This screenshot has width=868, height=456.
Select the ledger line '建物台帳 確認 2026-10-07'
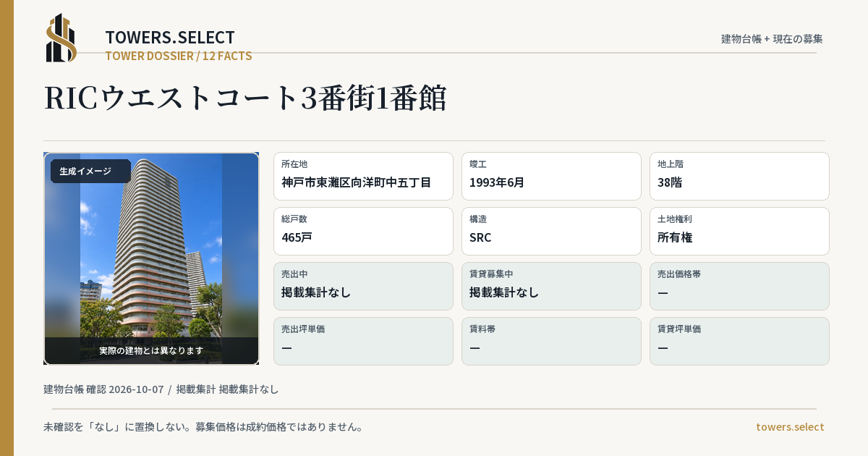coord(103,389)
